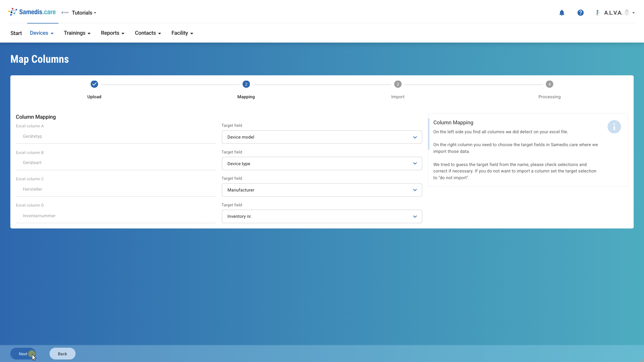Click the Back button
The width and height of the screenshot is (644, 362).
(62, 354)
